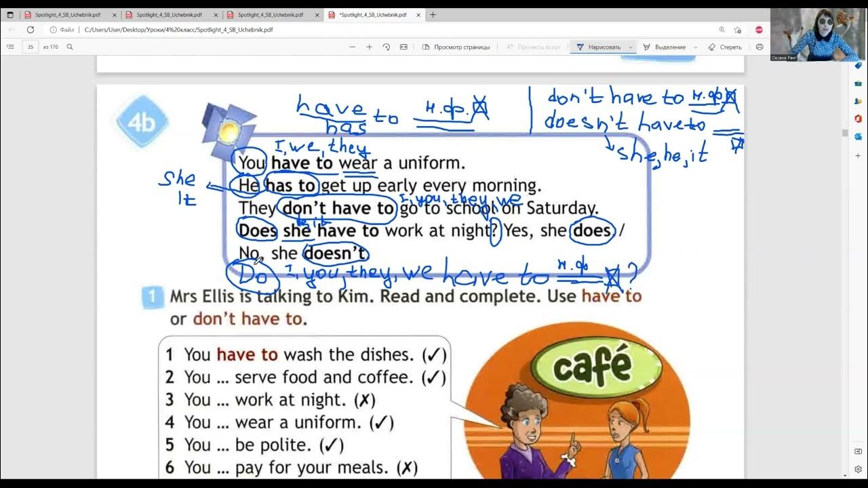Open the tab actions menu icon
Viewport: 868px width, 488px height.
(9, 15)
